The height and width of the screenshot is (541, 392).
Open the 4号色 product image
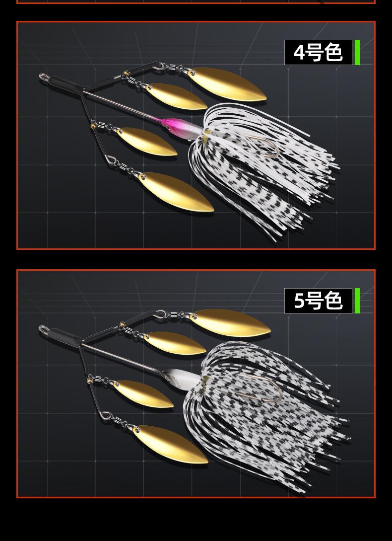196,135
